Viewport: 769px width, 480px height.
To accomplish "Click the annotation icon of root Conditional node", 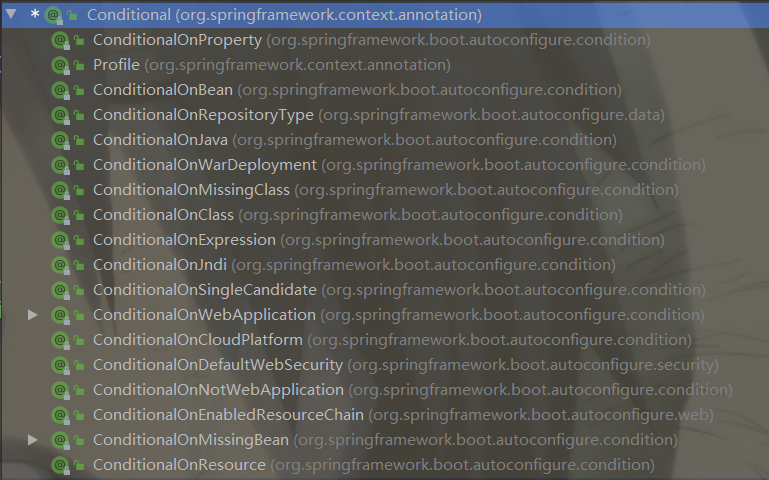I will click(x=53, y=15).
